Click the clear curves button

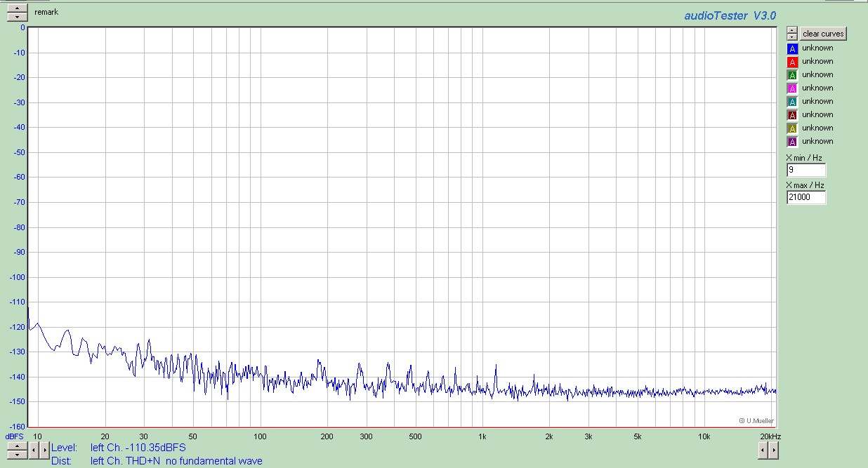pyautogui.click(x=823, y=34)
